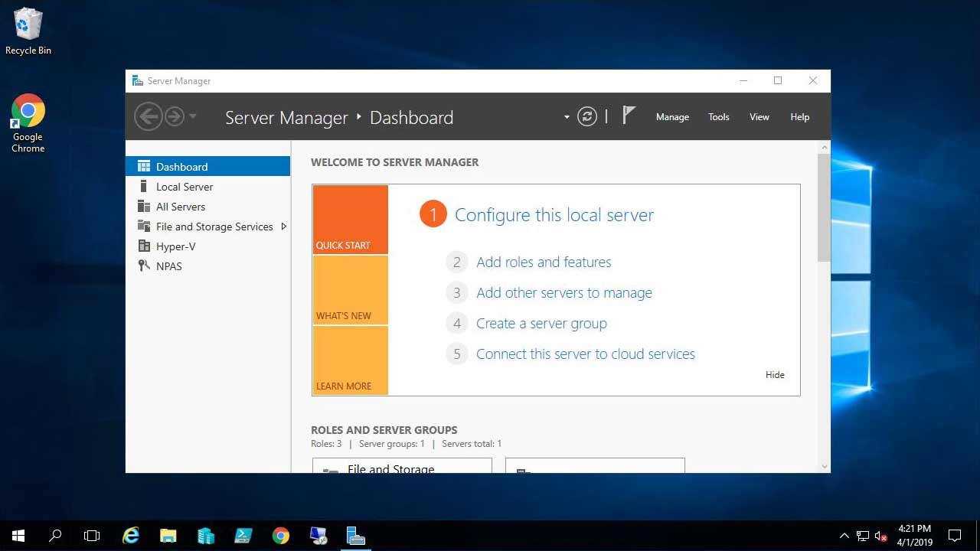
Task: Select NPAS role in the sidebar
Action: point(168,266)
